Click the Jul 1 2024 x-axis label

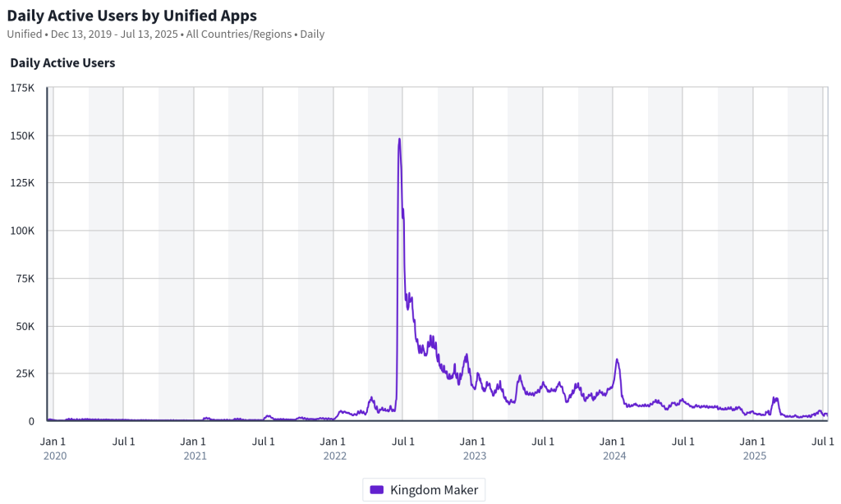682,442
